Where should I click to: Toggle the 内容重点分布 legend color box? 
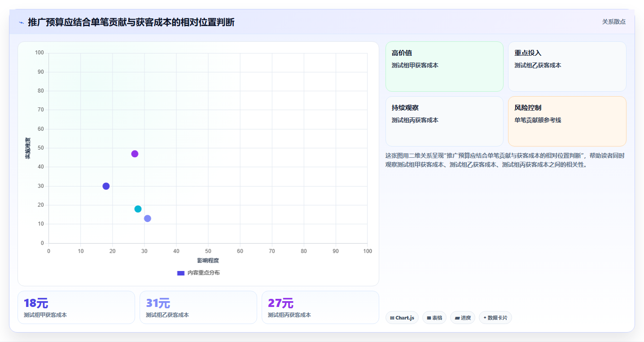point(181,273)
